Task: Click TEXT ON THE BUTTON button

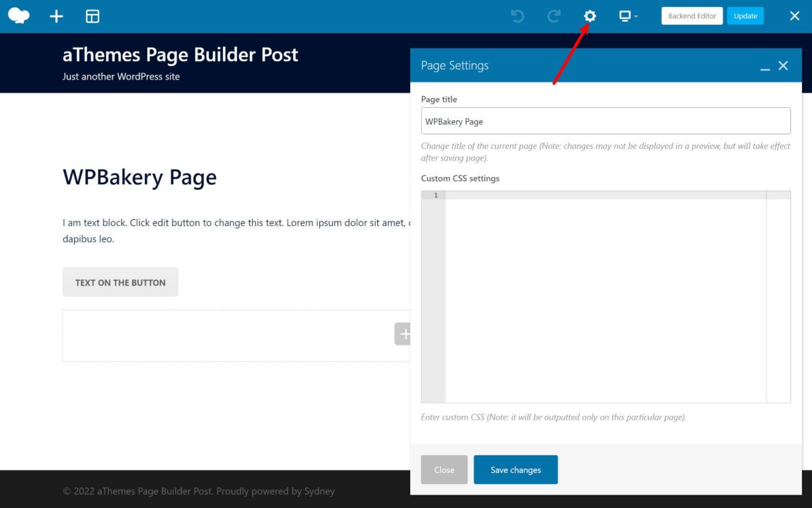Action: (x=120, y=282)
